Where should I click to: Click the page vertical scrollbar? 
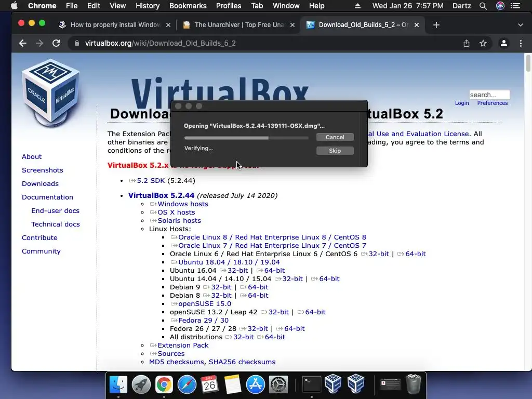click(x=528, y=63)
